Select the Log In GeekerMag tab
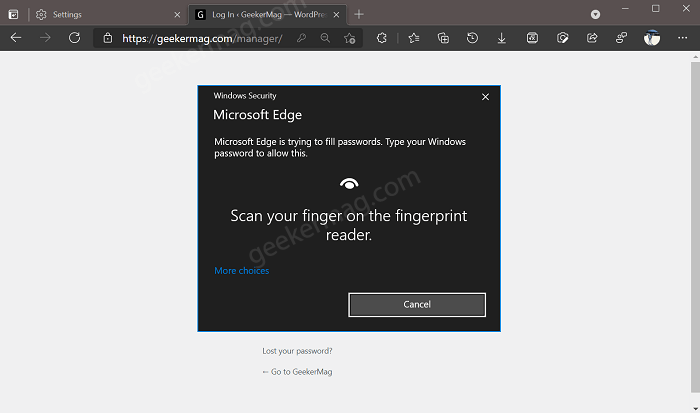Viewport: 700px width, 413px height. 268,14
